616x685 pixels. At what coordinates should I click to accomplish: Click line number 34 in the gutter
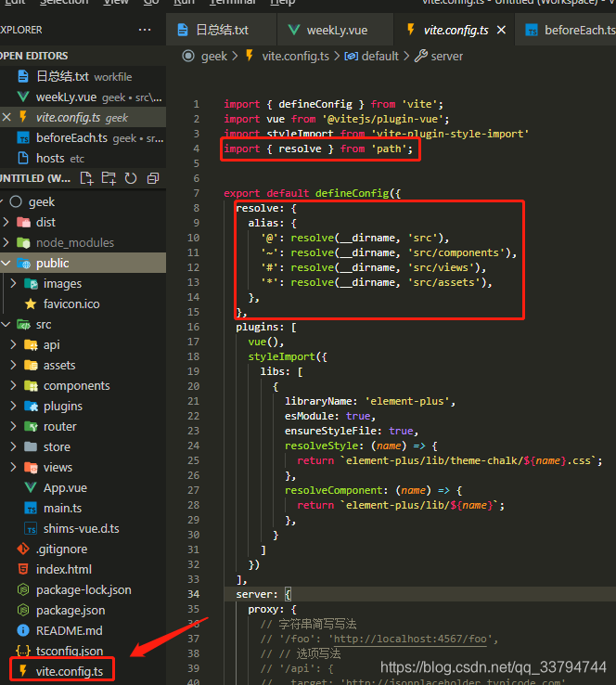coord(193,594)
